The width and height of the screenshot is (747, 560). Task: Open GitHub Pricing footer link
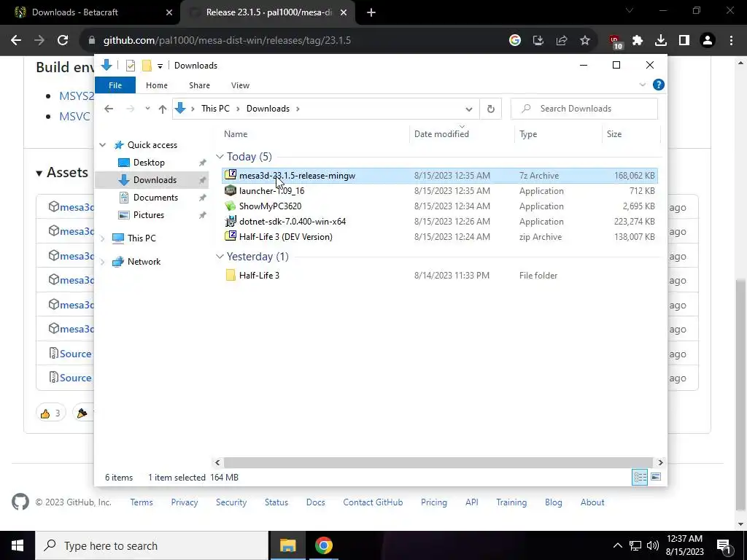pyautogui.click(x=433, y=502)
